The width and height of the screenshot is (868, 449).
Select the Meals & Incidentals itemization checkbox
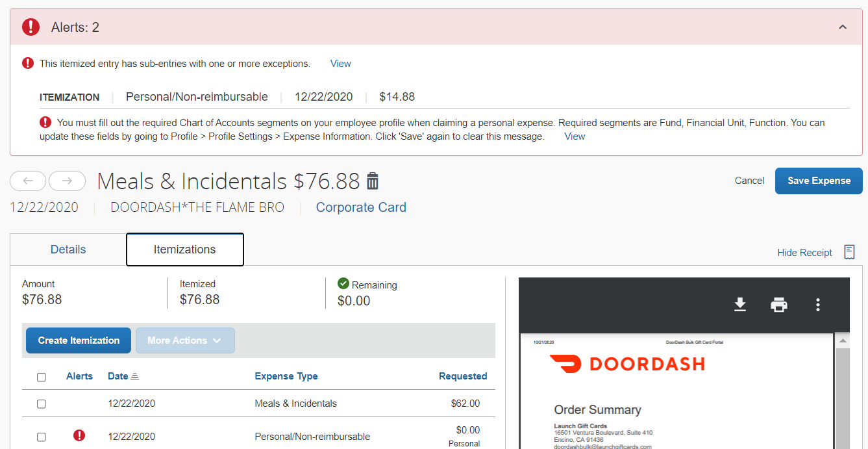42,404
